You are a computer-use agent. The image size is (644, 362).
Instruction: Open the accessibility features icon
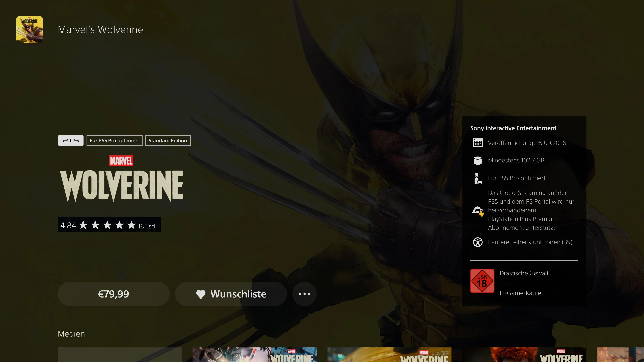pyautogui.click(x=477, y=242)
